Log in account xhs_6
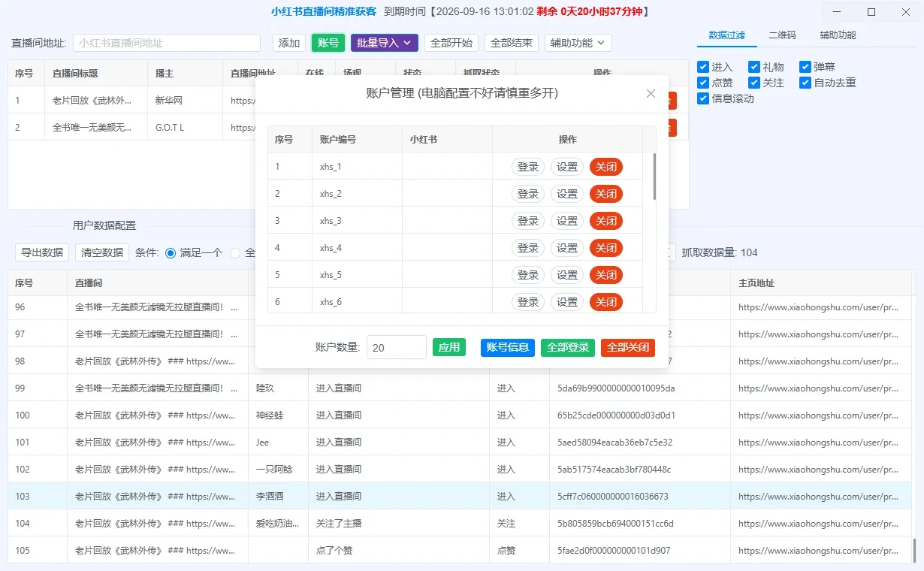This screenshot has width=924, height=571. point(528,302)
